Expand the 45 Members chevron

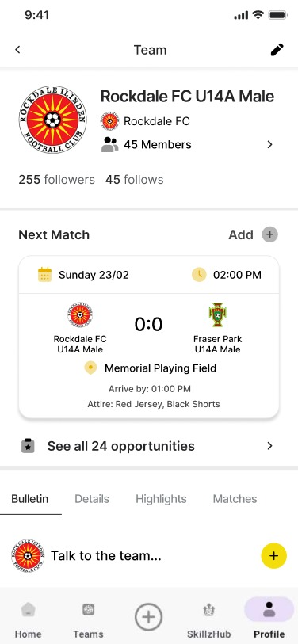[269, 145]
